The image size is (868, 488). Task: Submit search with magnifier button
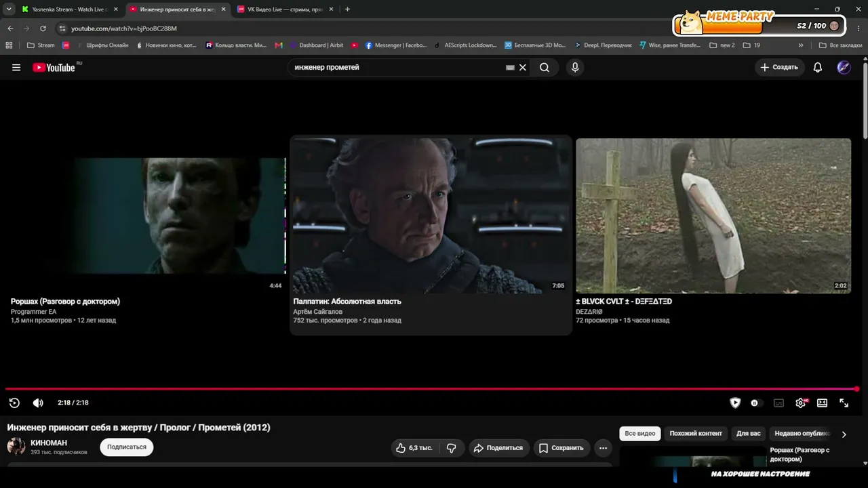click(x=545, y=68)
